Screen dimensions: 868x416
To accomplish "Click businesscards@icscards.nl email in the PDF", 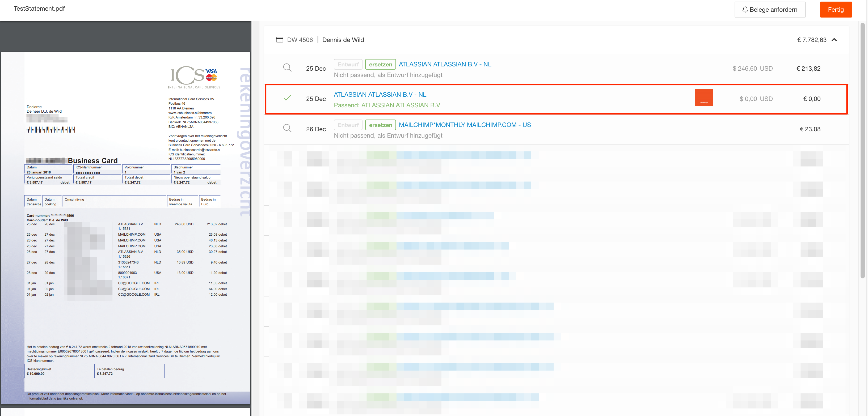I will (x=200, y=150).
